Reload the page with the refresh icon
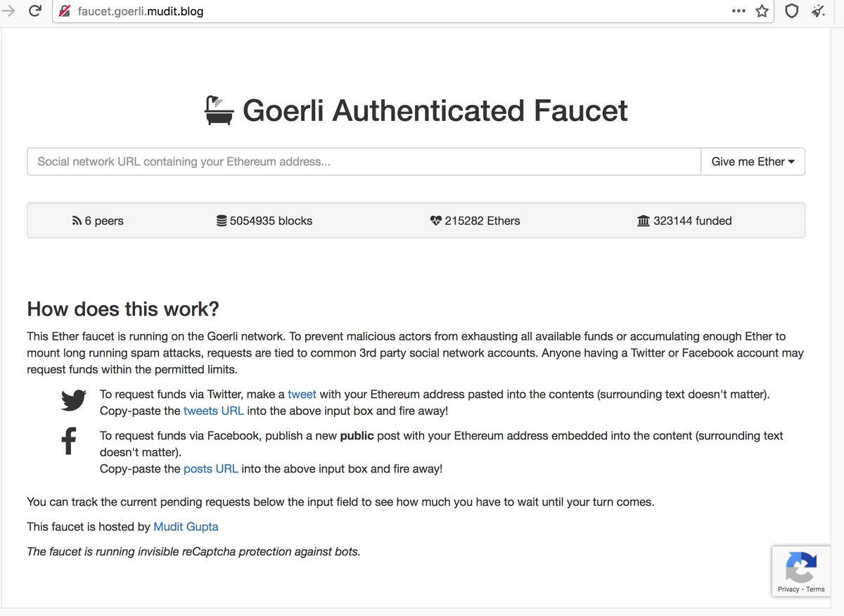844x616 pixels. coord(35,11)
